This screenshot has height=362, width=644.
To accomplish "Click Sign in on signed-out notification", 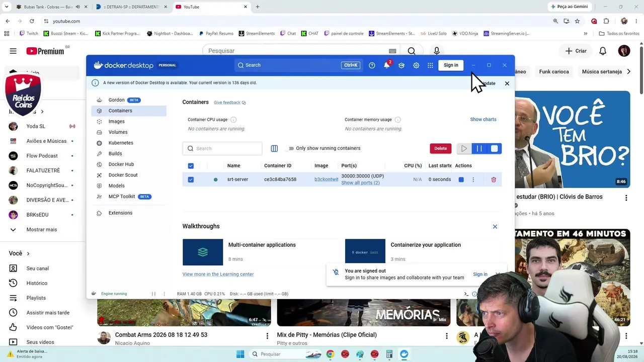I will point(480,275).
